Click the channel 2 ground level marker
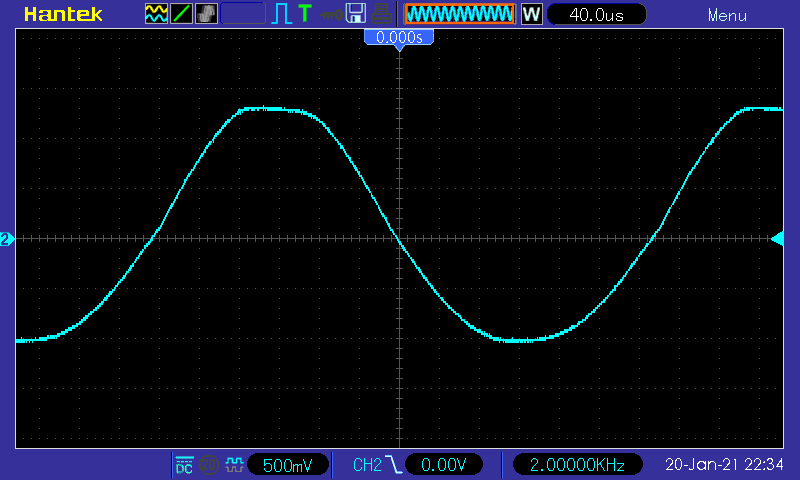This screenshot has width=800, height=480. coord(7,239)
